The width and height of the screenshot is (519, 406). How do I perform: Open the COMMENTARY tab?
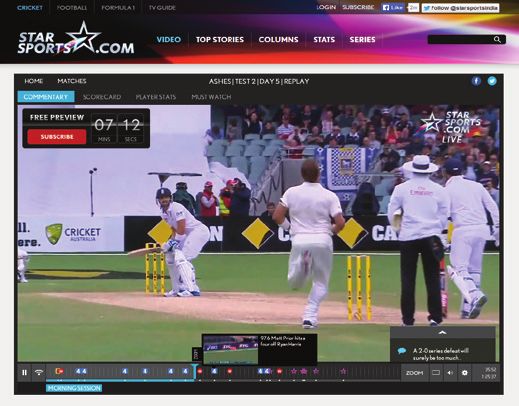46,97
